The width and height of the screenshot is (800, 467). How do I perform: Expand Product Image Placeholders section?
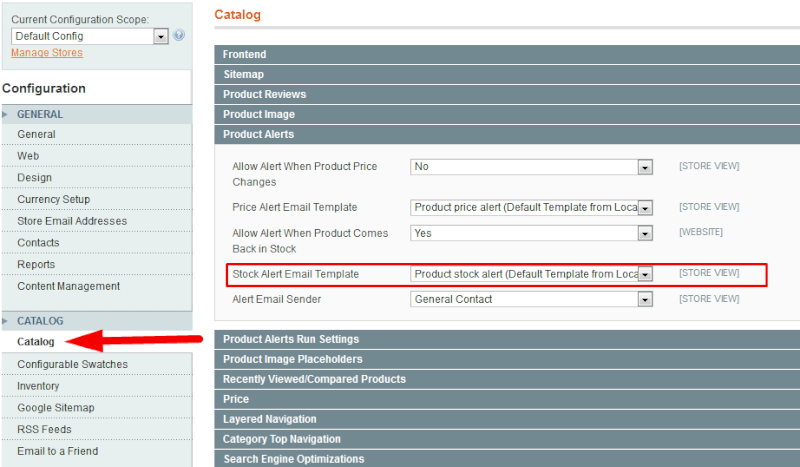click(x=507, y=359)
